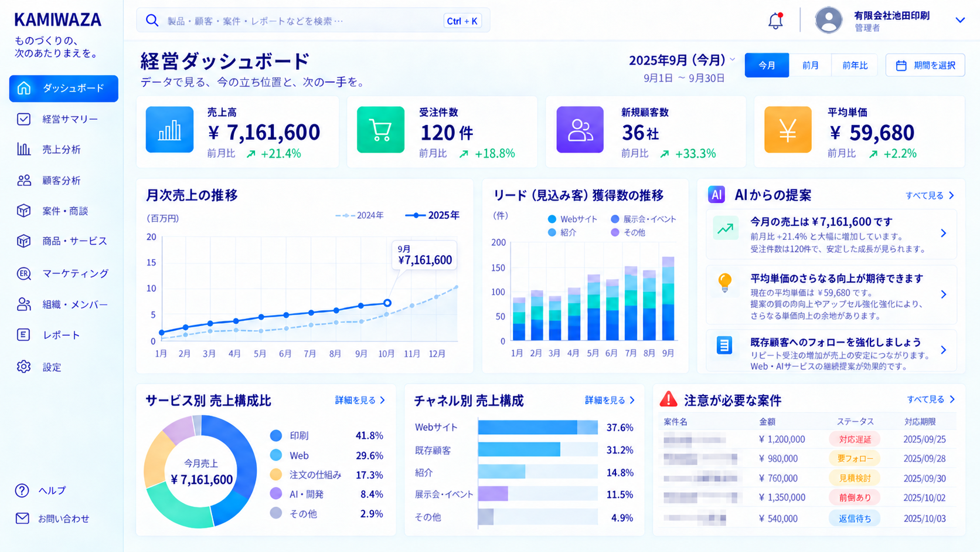Image resolution: width=980 pixels, height=552 pixels.
Task: Toggle 紹介 legend in lead chart
Action: [562, 232]
